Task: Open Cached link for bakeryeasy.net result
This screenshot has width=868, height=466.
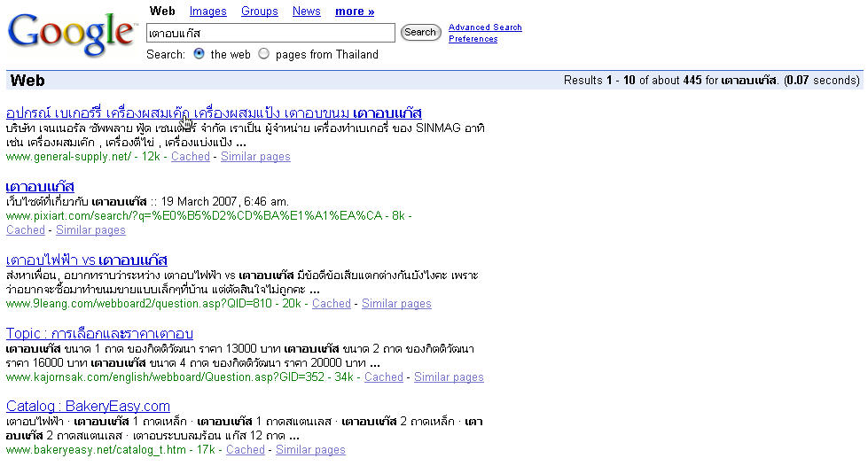Action: tap(246, 450)
